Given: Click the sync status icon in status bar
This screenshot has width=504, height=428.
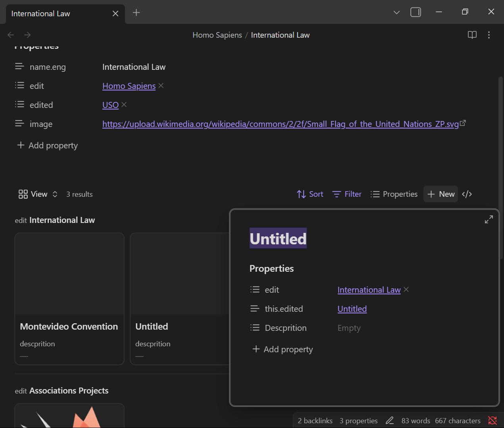Looking at the screenshot, I should (x=492, y=420).
